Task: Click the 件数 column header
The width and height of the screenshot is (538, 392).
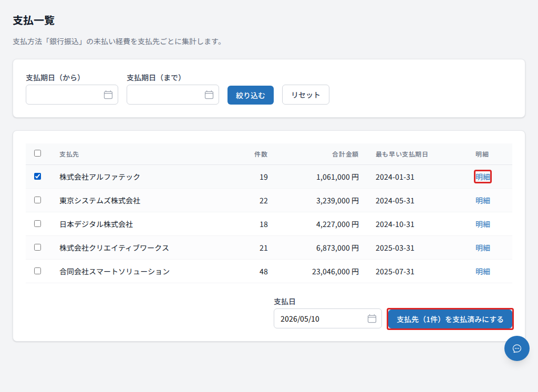Action: tap(261, 154)
